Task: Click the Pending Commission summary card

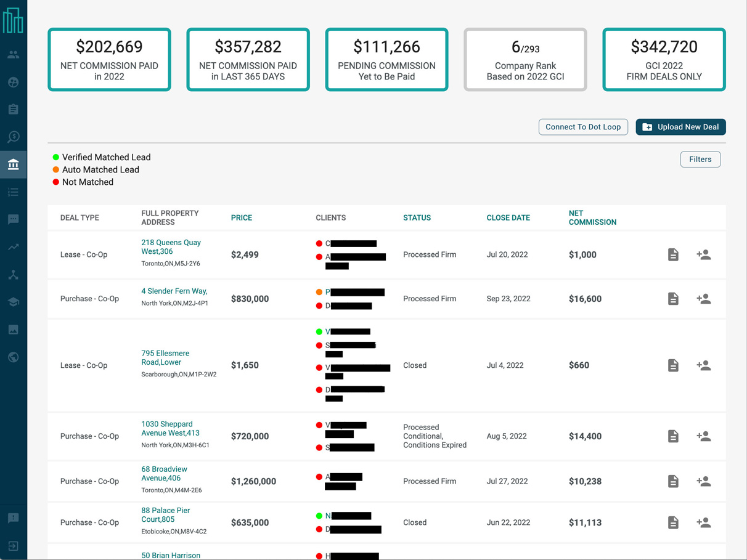Action: pyautogui.click(x=386, y=60)
